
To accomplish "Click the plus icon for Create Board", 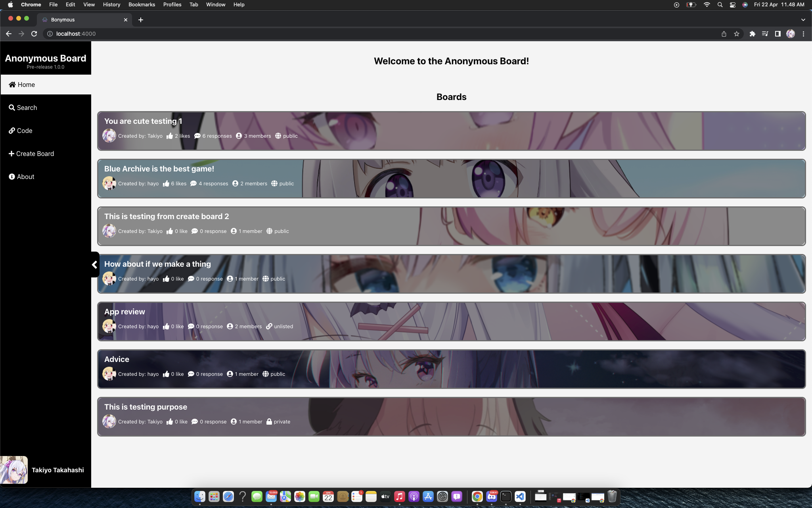I will point(11,154).
